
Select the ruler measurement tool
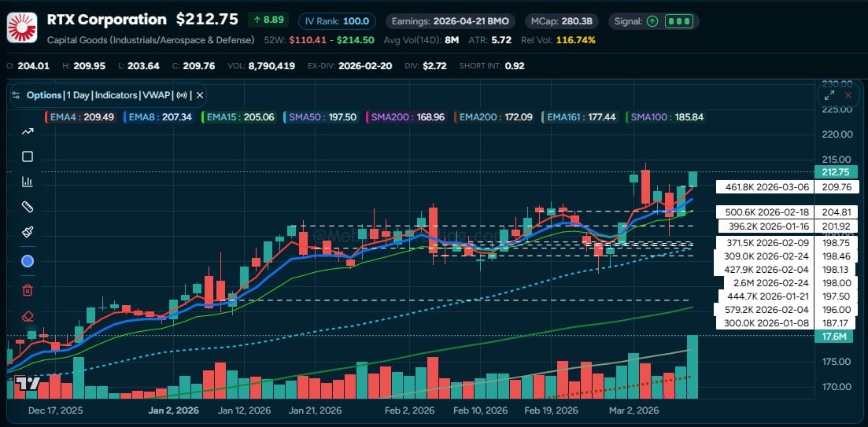28,207
